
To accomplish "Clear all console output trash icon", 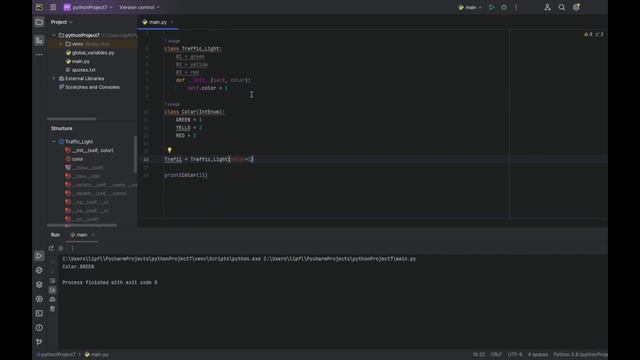I will click(x=53, y=309).
